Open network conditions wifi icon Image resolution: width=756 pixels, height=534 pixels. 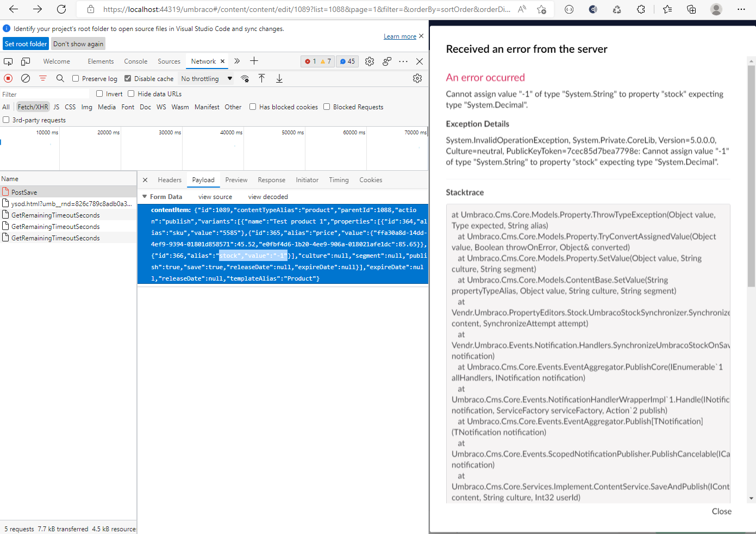point(245,78)
